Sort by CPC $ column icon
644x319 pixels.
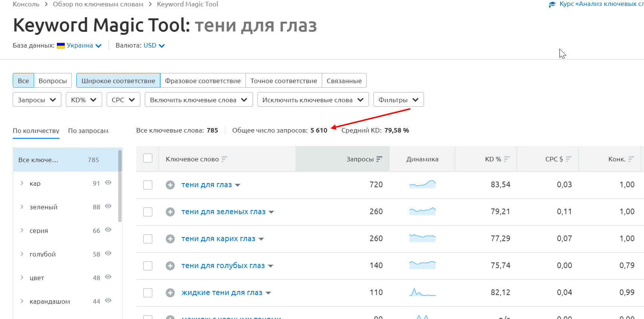[x=568, y=159]
